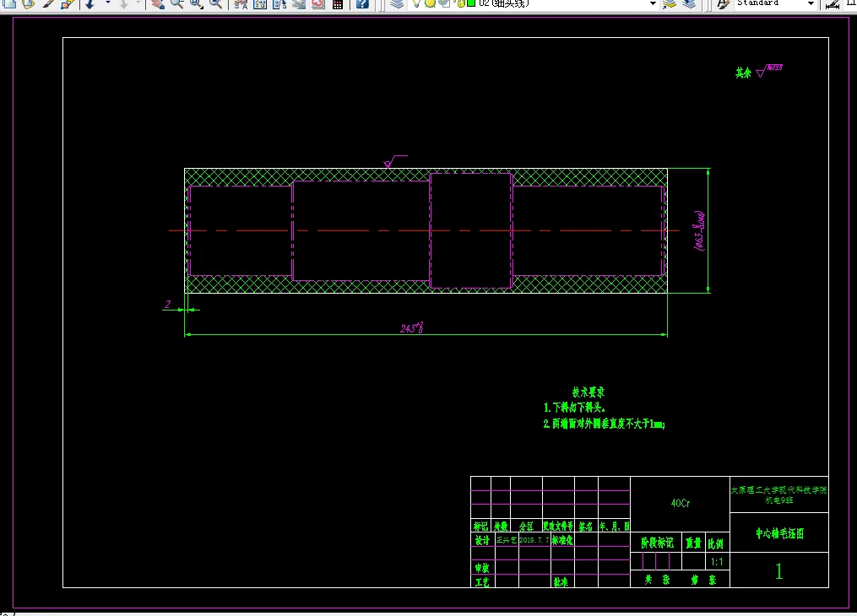Select the 243 length dimension text

[x=411, y=327]
